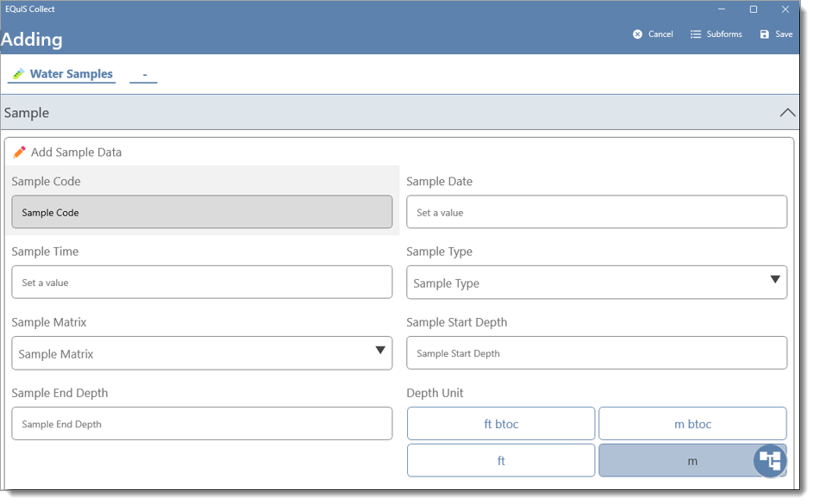Image resolution: width=814 pixels, height=504 pixels.
Task: Save the form with the Save button
Action: 776,34
